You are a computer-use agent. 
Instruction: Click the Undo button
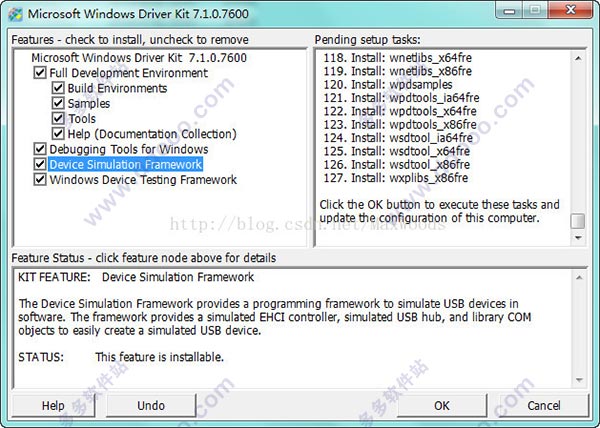tap(151, 405)
